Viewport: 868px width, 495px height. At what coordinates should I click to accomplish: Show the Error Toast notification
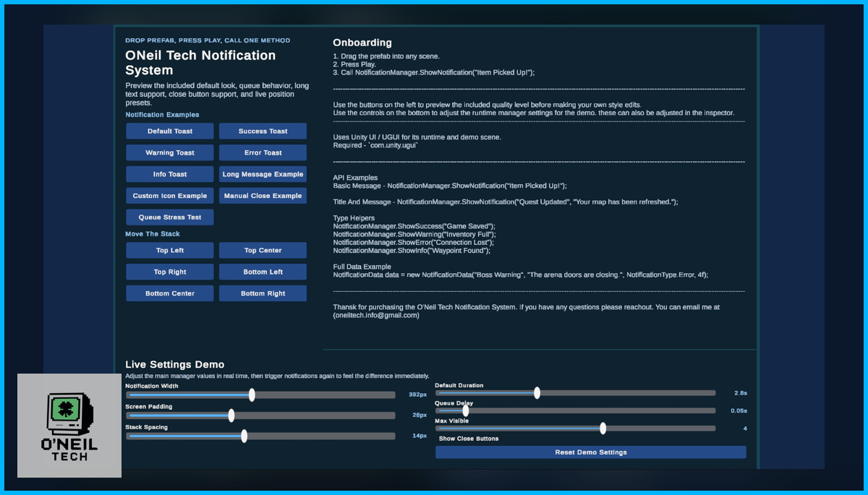263,152
